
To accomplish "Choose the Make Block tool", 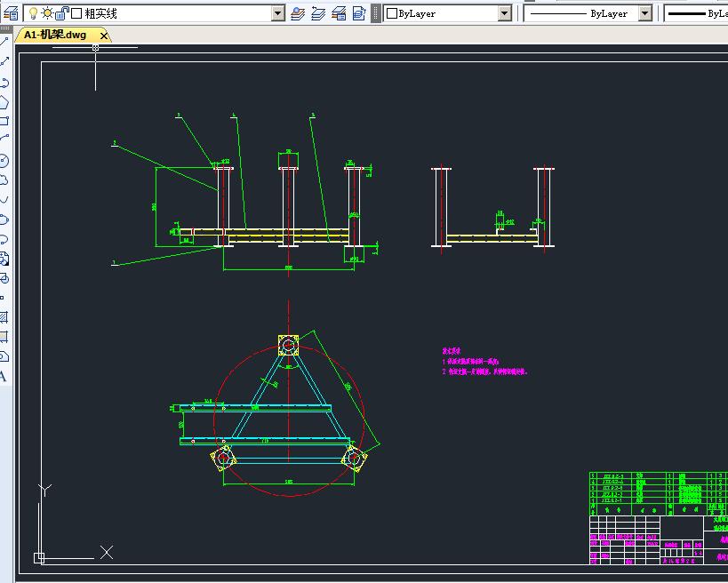I will [x=4, y=278].
